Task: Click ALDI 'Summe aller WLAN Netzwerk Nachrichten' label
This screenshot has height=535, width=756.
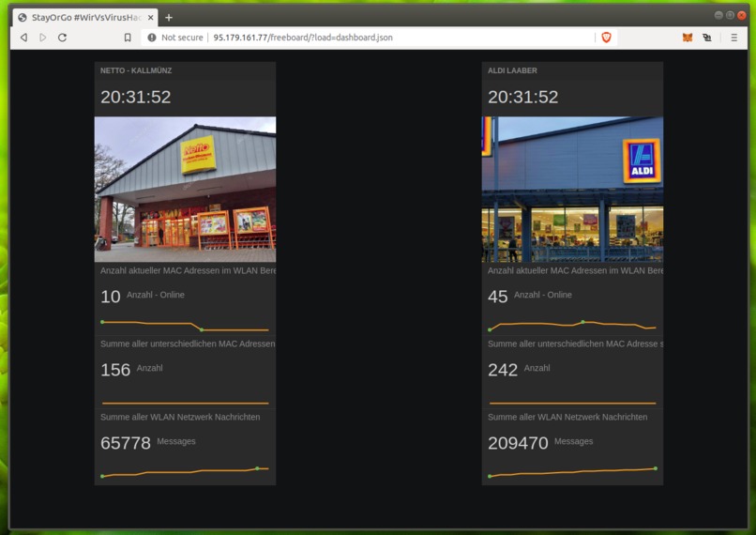Action: [567, 417]
